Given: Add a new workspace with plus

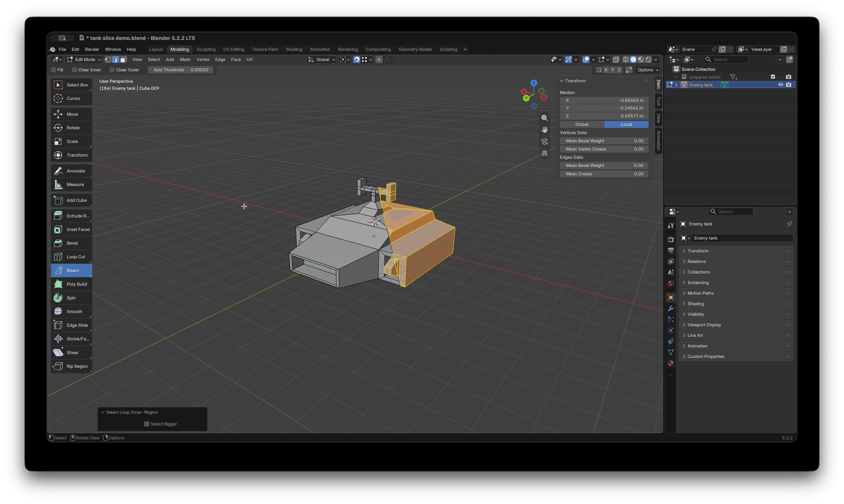Looking at the screenshot, I should [465, 49].
